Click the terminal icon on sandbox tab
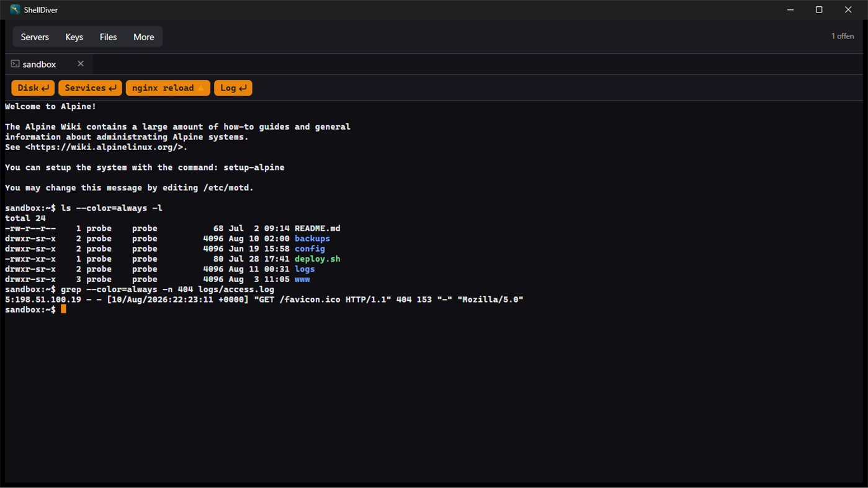The image size is (868, 488). (15, 64)
